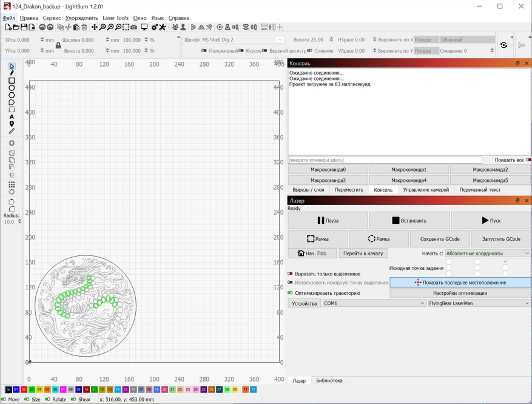Viewport: 532px width, 404px height.
Task: Adjust the XPos value stepper
Action: (x=42, y=39)
